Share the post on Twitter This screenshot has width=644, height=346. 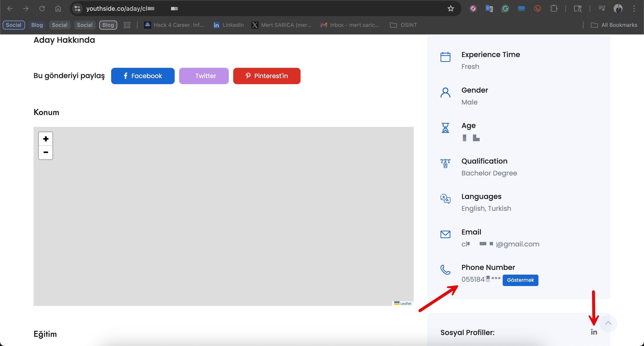(204, 76)
